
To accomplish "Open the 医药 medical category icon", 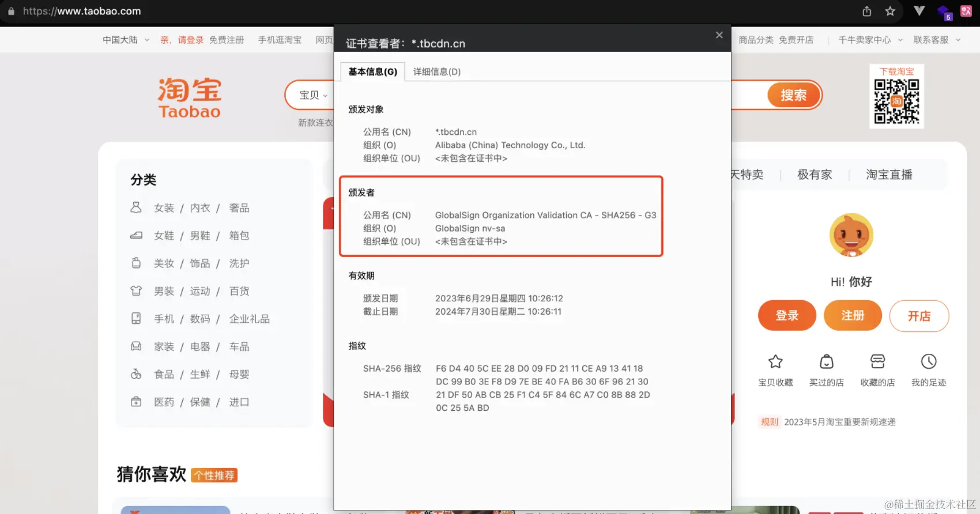I will click(x=136, y=402).
